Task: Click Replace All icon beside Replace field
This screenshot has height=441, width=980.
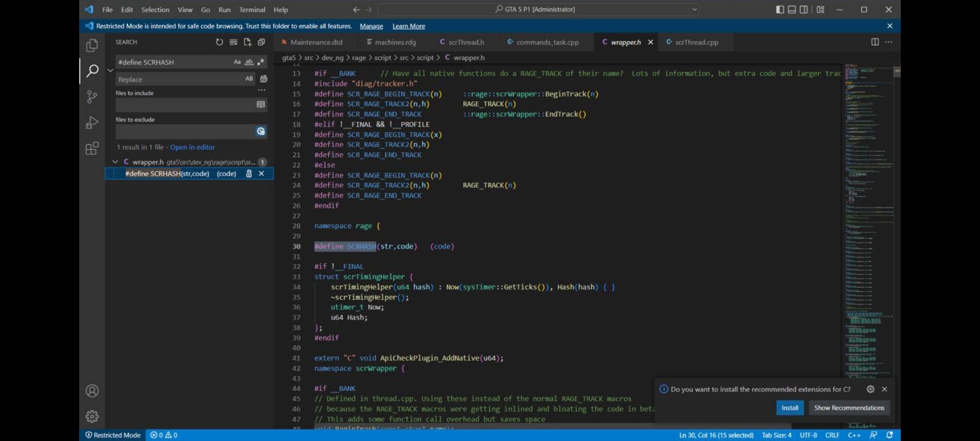Action: 263,79
